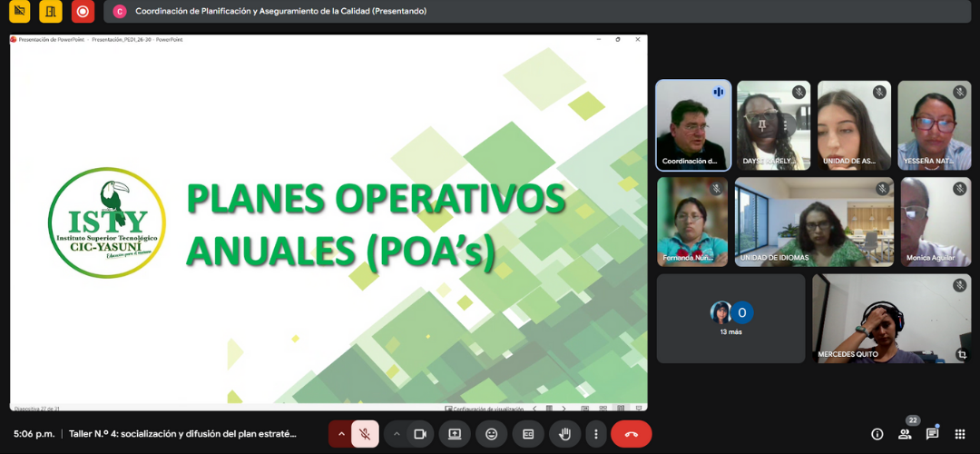
Task: Hang up with the red leave-call button
Action: click(x=632, y=434)
